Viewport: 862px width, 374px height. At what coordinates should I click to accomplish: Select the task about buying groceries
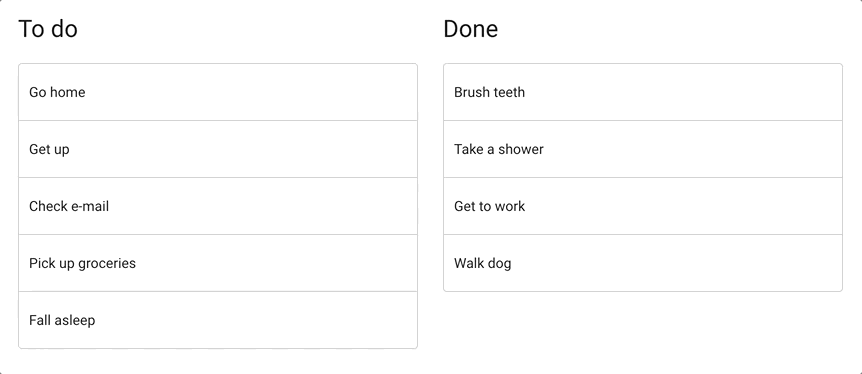pos(218,263)
